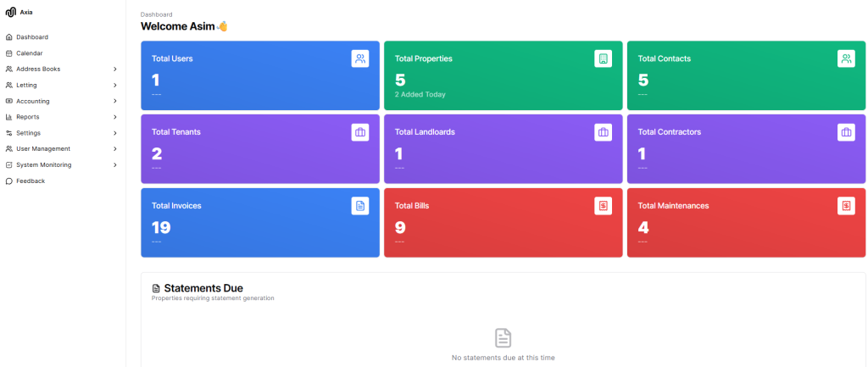Click the Total Bills receipt icon
The image size is (868, 367).
[x=603, y=206]
